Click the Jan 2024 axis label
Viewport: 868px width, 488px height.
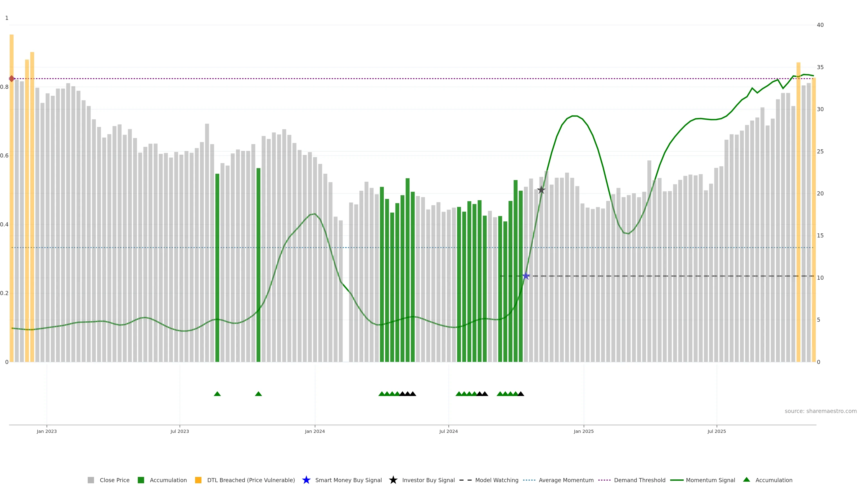tap(315, 431)
